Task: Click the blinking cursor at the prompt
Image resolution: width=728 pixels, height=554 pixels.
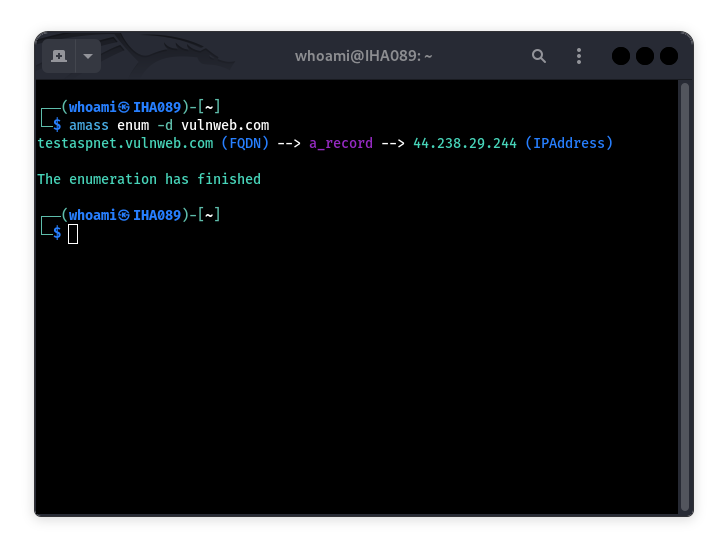Action: coord(73,234)
